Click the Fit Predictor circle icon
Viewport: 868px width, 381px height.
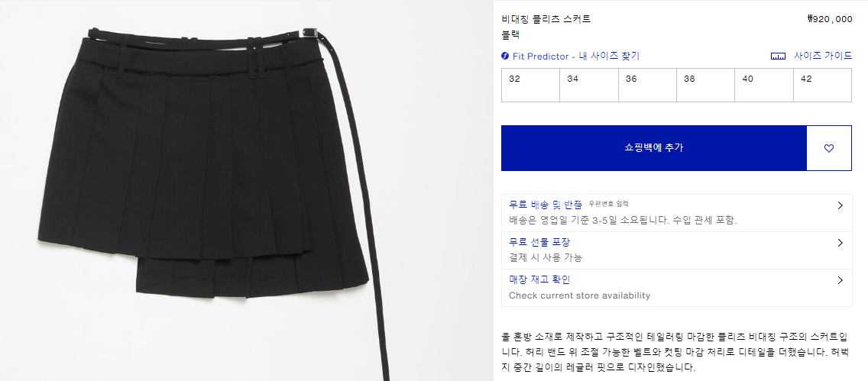(505, 56)
